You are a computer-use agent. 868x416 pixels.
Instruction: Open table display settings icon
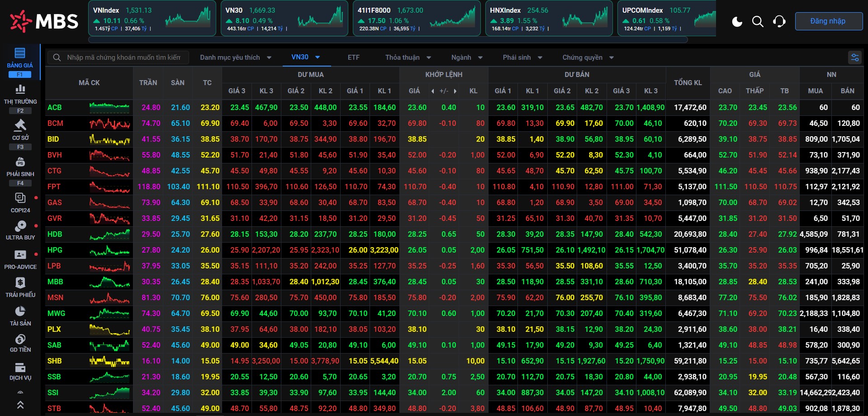click(855, 57)
